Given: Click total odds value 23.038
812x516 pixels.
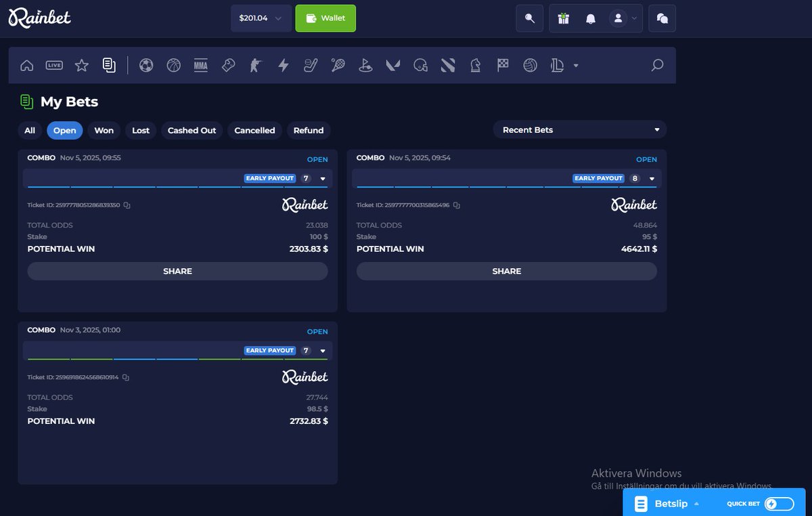Looking at the screenshot, I should click(x=317, y=225).
